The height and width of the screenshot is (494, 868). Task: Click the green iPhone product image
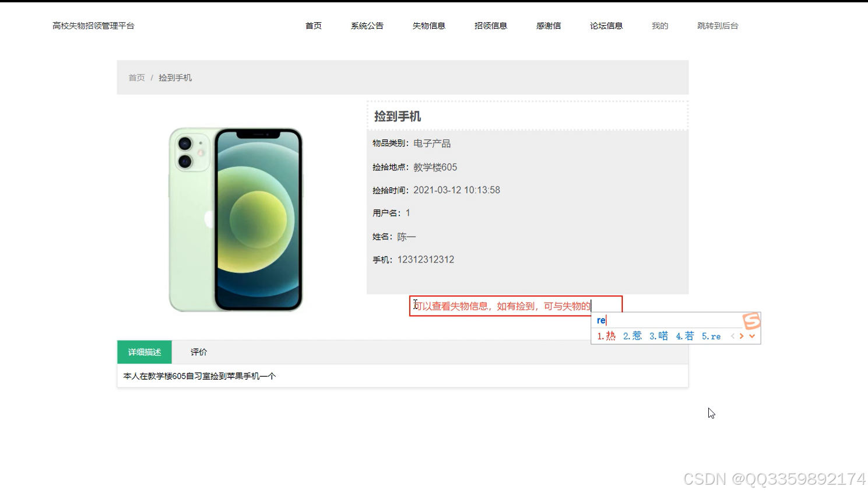pyautogui.click(x=236, y=219)
